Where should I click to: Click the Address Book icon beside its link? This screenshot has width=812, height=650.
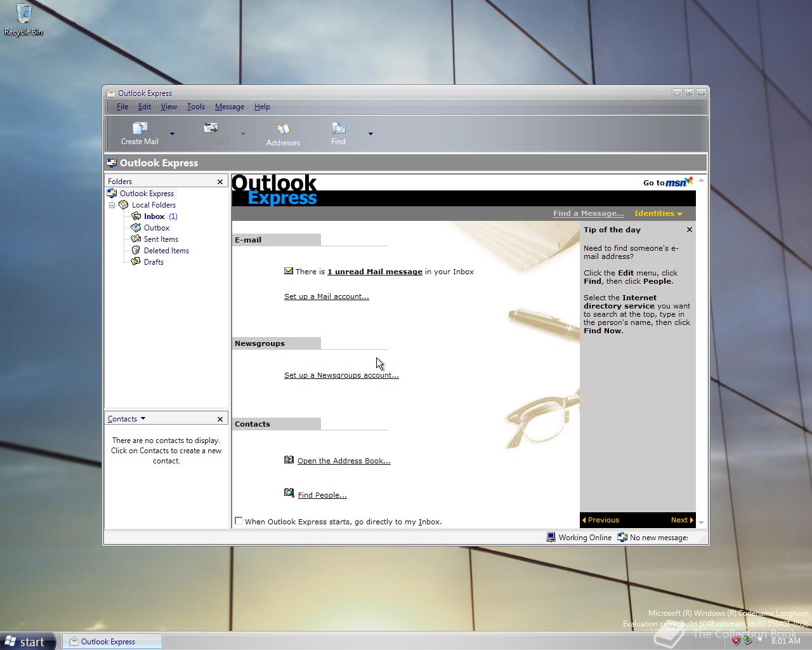point(289,460)
